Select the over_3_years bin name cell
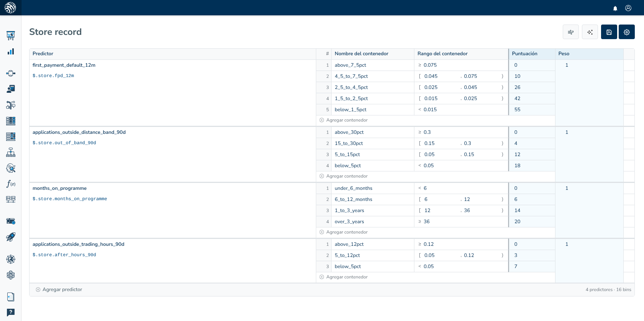This screenshot has width=644, height=321. (373, 222)
